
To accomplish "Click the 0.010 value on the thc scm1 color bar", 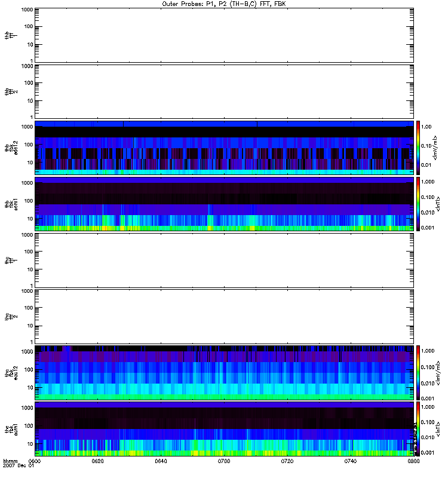I will click(x=428, y=437).
